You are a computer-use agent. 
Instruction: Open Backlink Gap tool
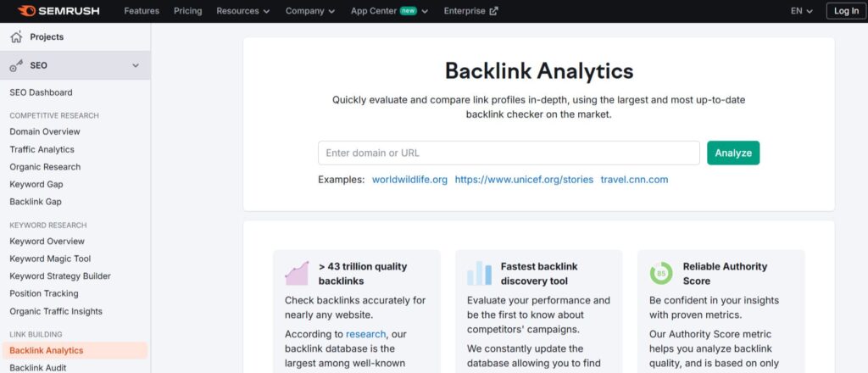[36, 202]
